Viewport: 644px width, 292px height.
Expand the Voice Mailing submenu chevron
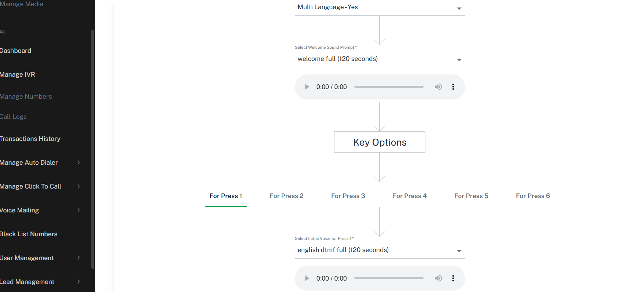click(78, 210)
